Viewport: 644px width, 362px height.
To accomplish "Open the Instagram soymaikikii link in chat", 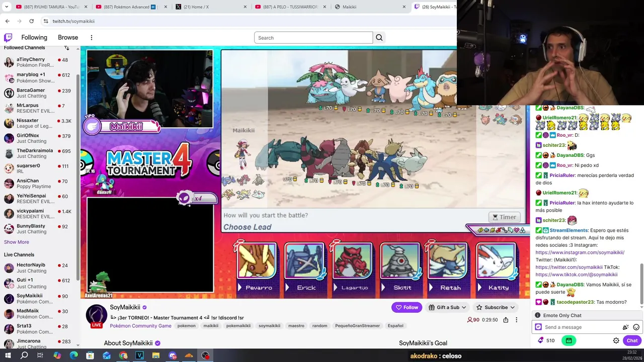I will [580, 252].
